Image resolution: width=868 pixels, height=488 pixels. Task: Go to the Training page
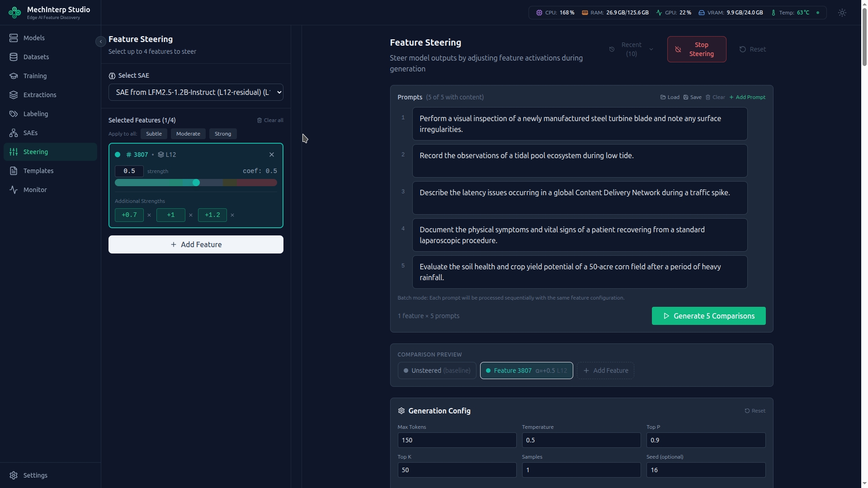(50, 76)
